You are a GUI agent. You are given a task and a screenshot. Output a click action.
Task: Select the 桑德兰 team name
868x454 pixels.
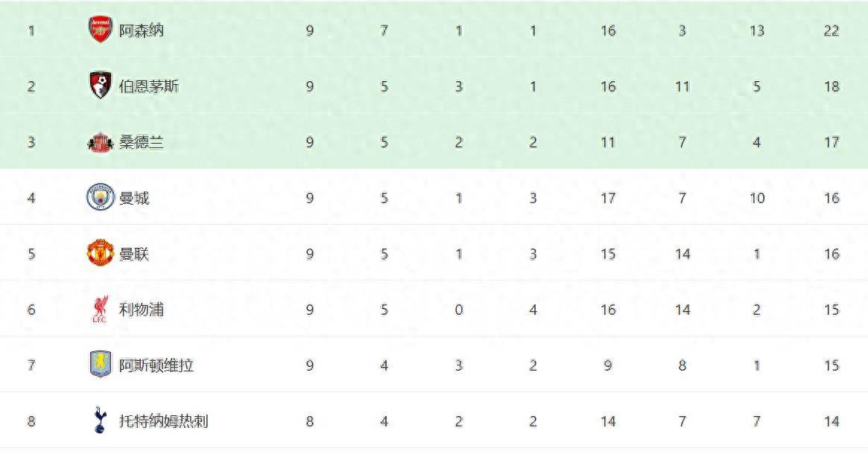pyautogui.click(x=142, y=142)
